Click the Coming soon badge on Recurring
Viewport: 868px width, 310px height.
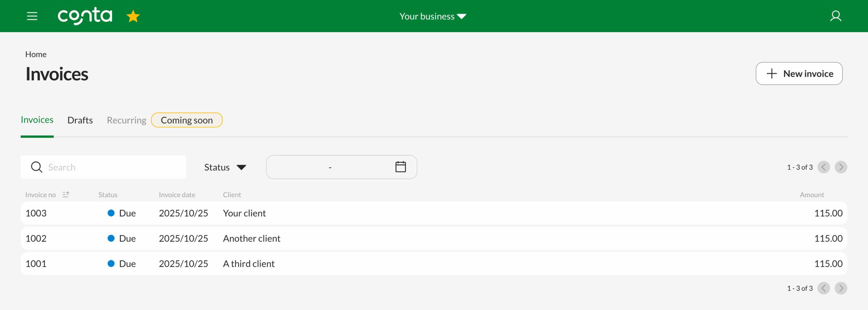pos(187,120)
